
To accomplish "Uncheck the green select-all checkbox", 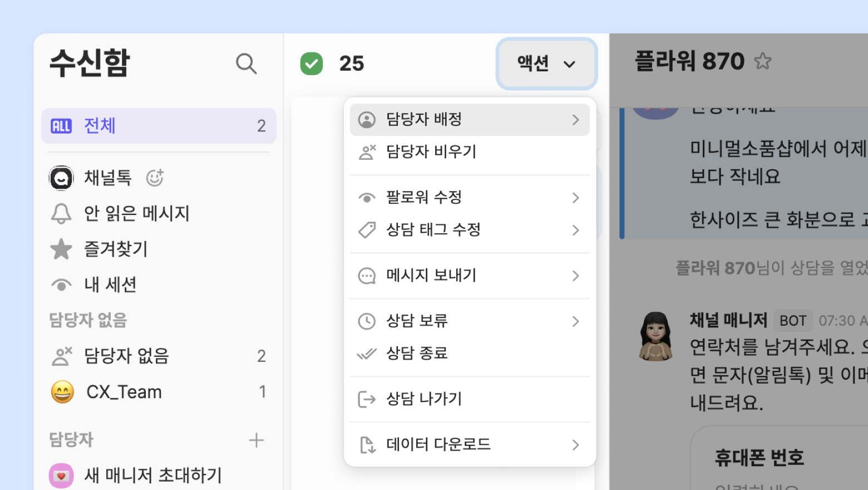I will [312, 63].
